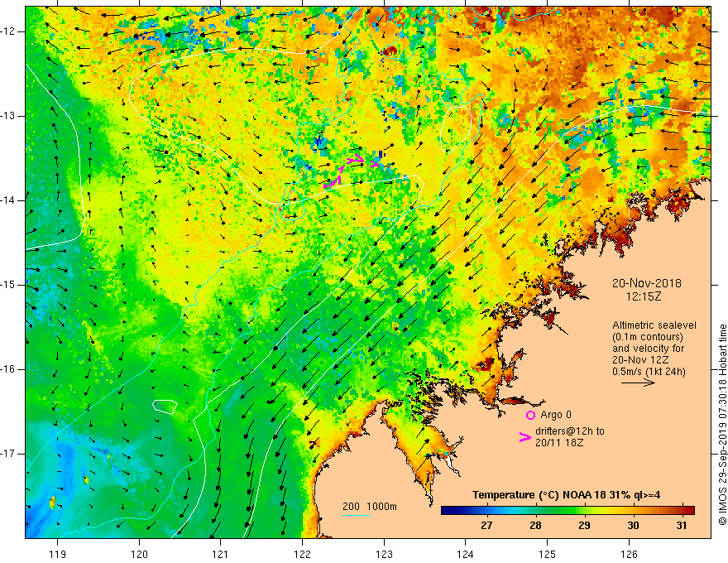Click the '126' longitude axis label
This screenshot has width=728, height=563.
pos(629,554)
